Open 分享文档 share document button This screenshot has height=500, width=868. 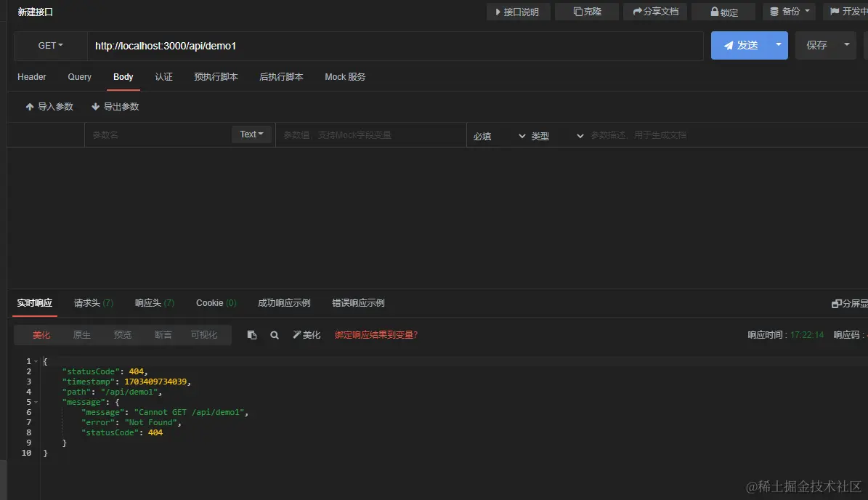tap(655, 12)
